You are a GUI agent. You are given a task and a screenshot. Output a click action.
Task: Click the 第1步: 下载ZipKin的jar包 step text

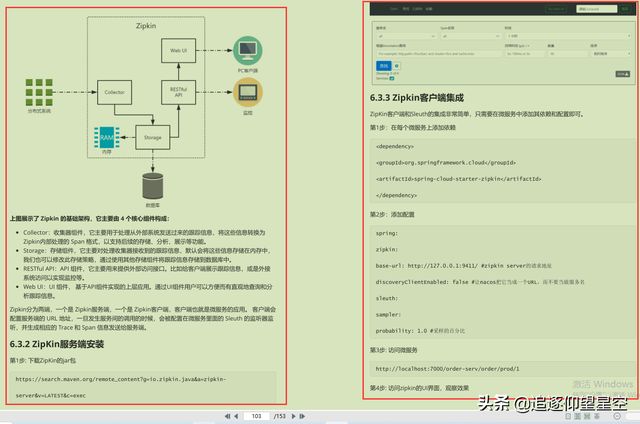click(x=43, y=360)
